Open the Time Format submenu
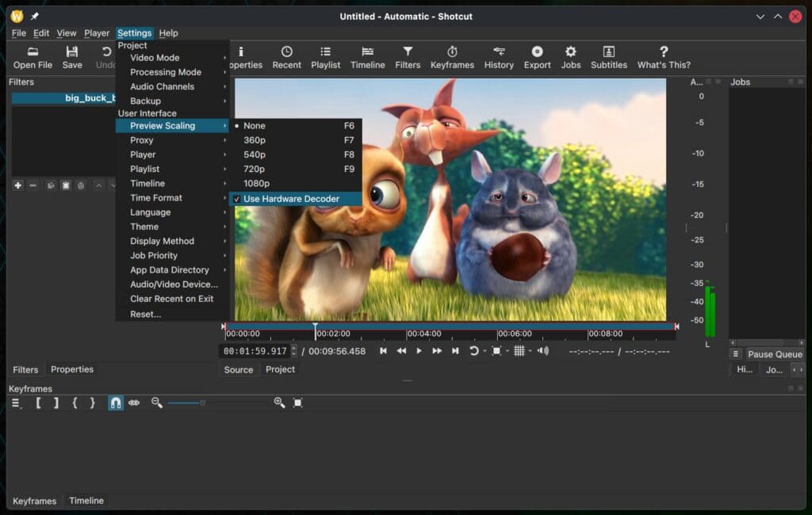This screenshot has height=515, width=812. coord(156,197)
